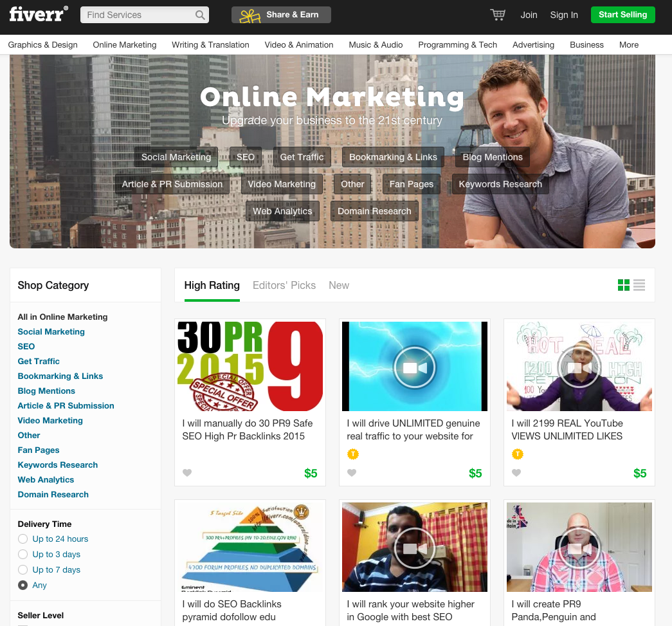Screen dimensions: 672x626
Task: Click top-rated badge on YouTube VIEWS gig
Action: pyautogui.click(x=517, y=454)
